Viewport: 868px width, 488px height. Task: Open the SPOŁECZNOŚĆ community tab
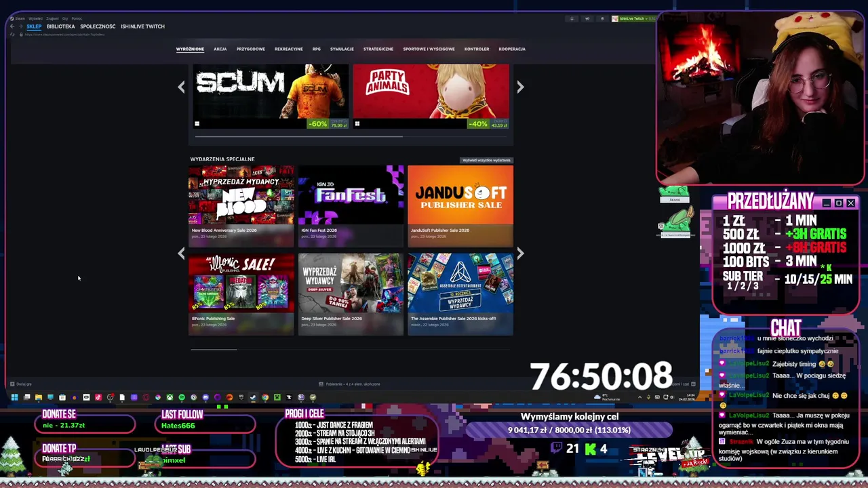[98, 26]
